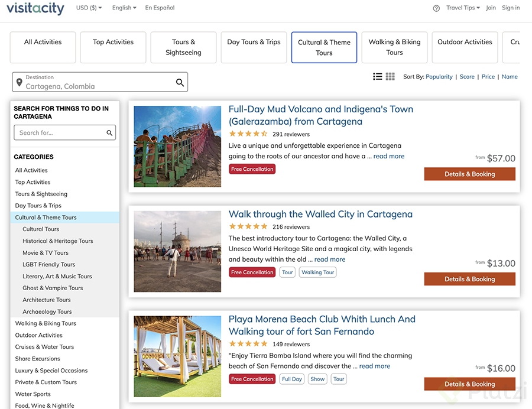The height and width of the screenshot is (409, 532).
Task: Open Luxury & Special Occasions category
Action: click(51, 371)
